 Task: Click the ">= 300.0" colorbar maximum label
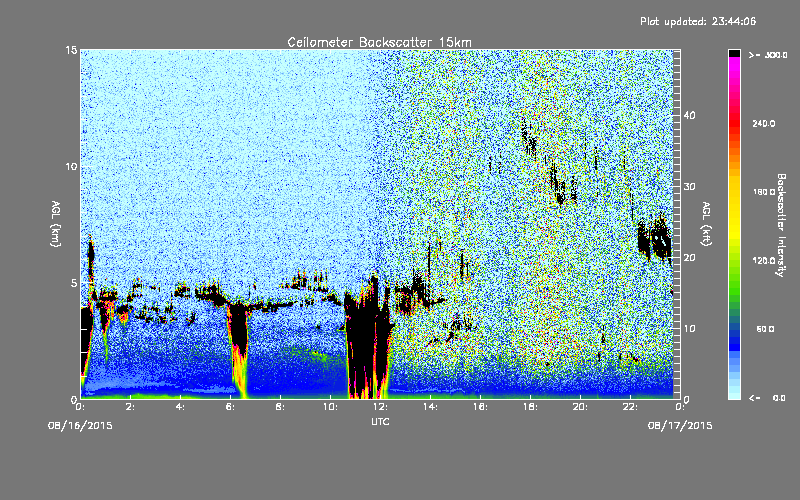[x=768, y=55]
